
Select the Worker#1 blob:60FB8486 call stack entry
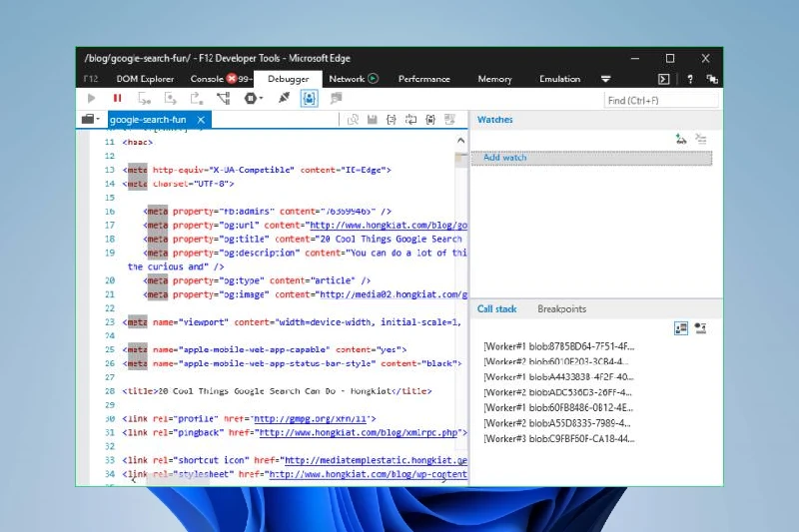tap(558, 408)
